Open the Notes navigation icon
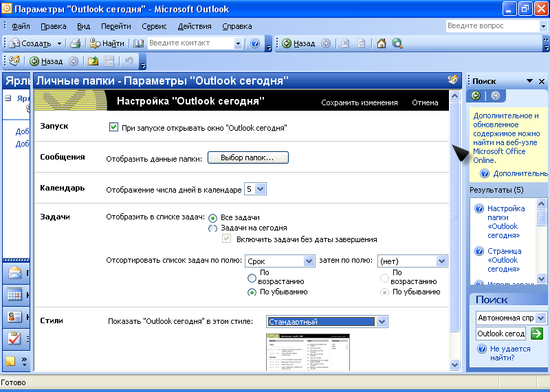Viewport: 550px width, 392px height. click(10, 361)
